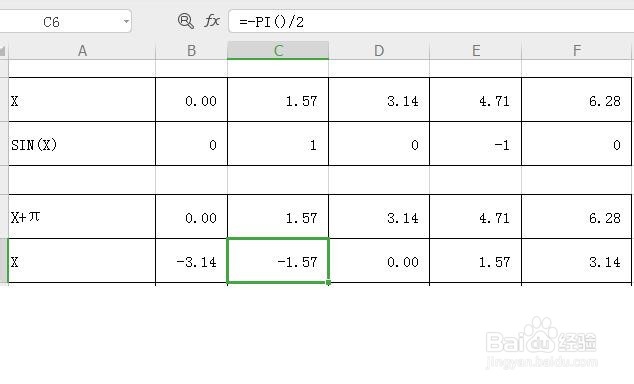Screen dimensions: 634x384
Task: Click the X+π label cell
Action: (82, 217)
